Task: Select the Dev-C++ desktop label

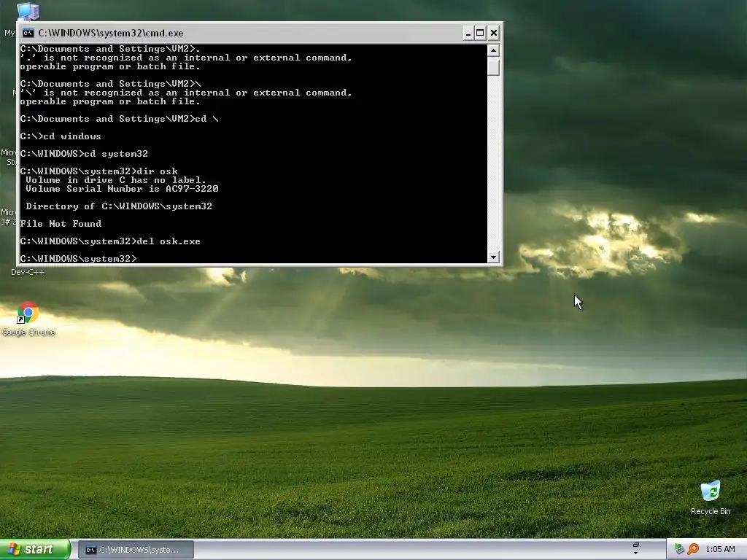Action: click(x=28, y=272)
